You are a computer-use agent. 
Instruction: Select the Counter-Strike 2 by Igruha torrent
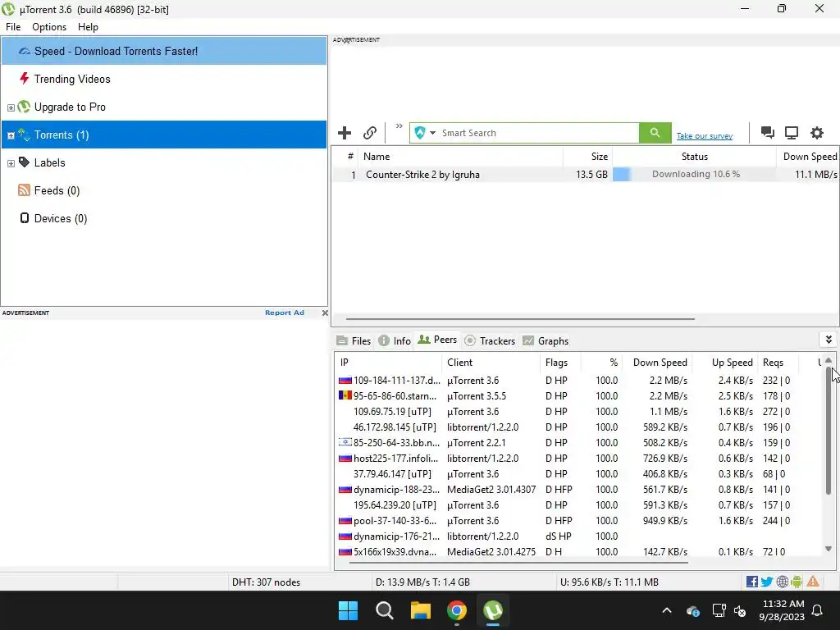586,175
